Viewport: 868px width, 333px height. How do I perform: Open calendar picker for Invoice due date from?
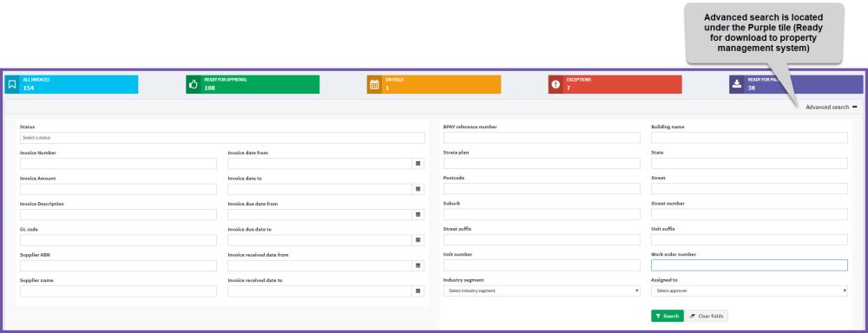(x=418, y=214)
